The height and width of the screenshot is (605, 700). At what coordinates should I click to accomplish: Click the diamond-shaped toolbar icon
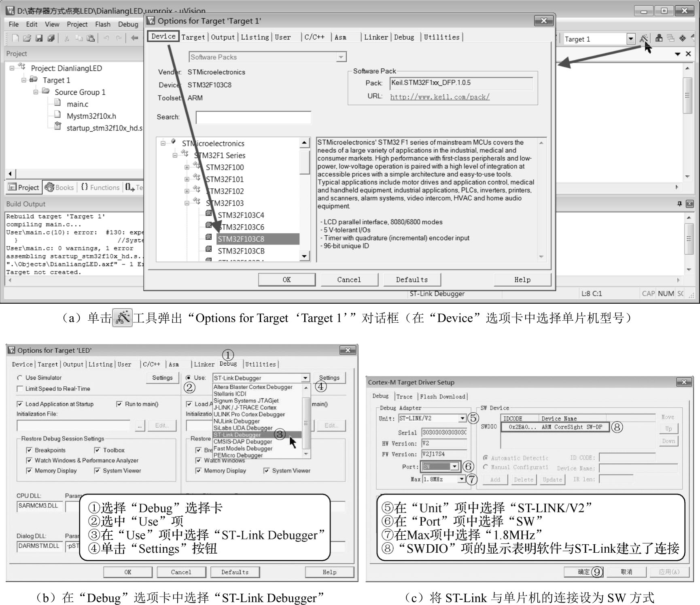click(x=683, y=38)
